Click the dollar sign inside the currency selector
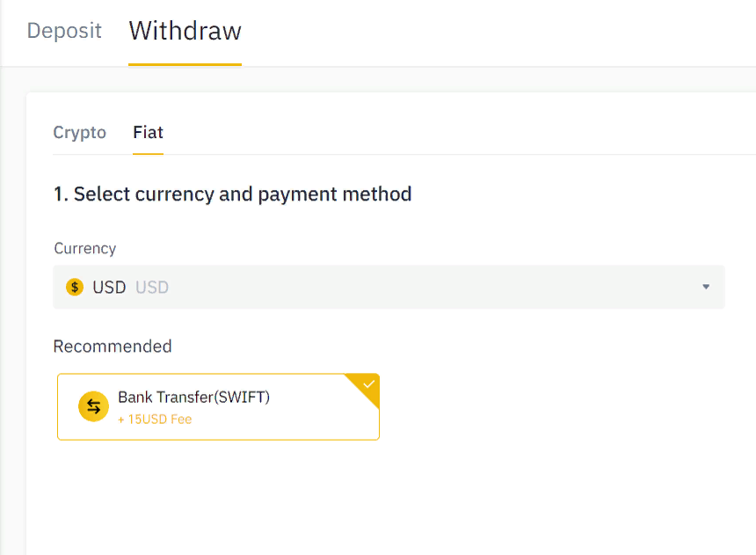This screenshot has width=756, height=555. pos(75,287)
